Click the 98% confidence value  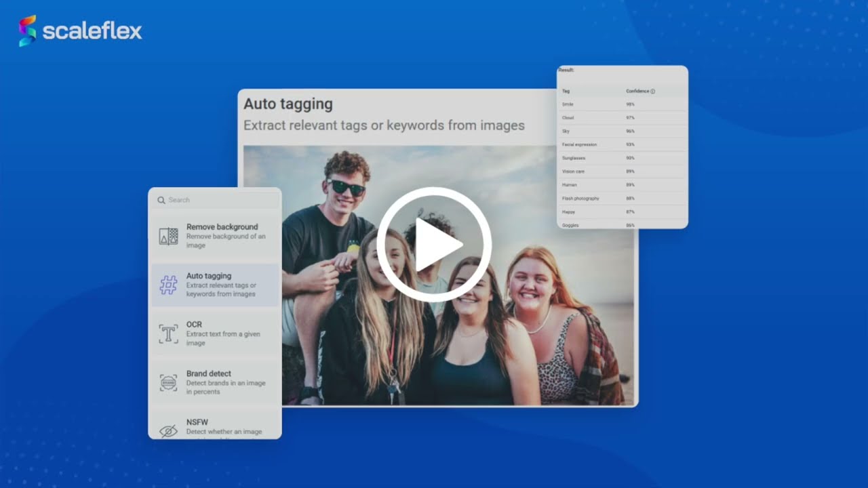point(630,104)
